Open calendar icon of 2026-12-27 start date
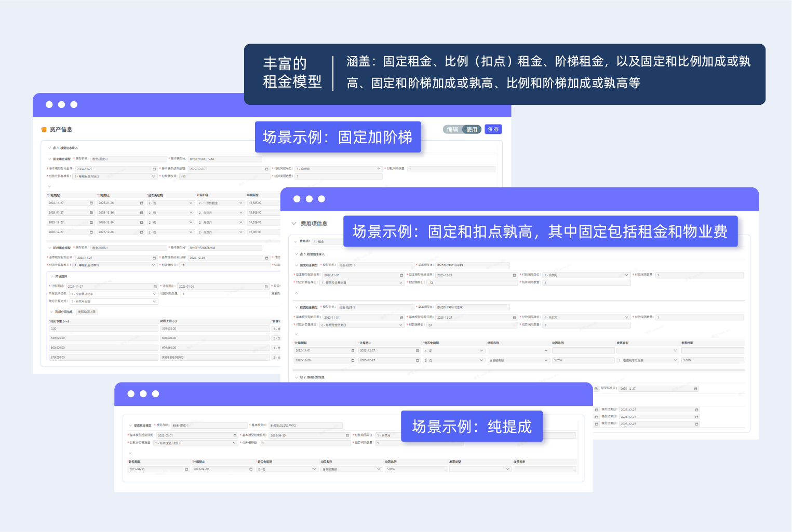Image resolution: width=792 pixels, height=532 pixels. (x=91, y=232)
